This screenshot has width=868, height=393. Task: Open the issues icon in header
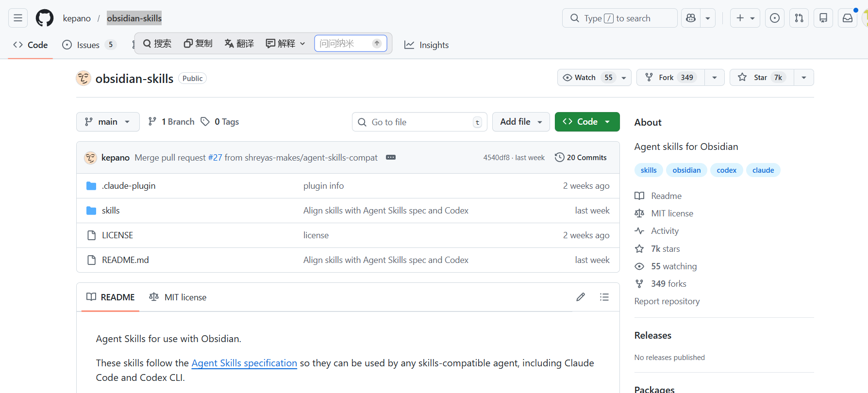click(775, 18)
